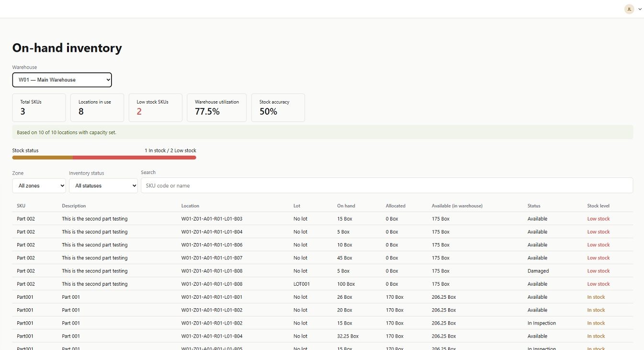Click the Stock accuracy card
The height and width of the screenshot is (350, 644).
(278, 107)
